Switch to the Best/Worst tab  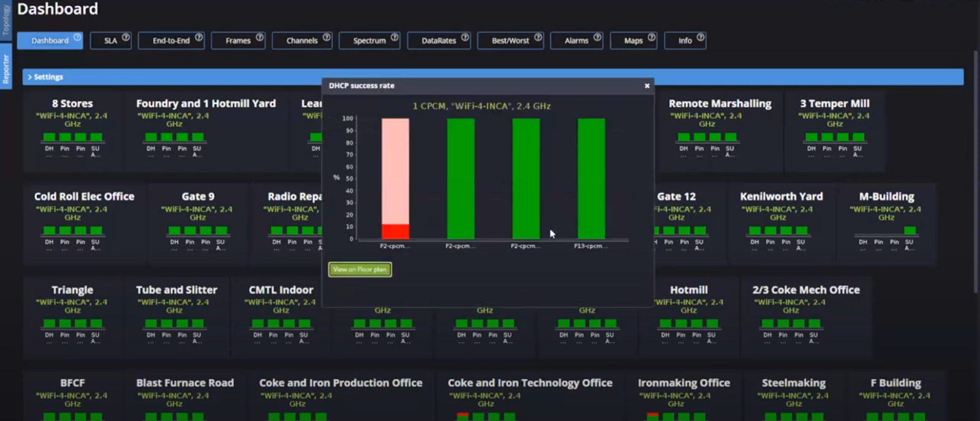(510, 41)
